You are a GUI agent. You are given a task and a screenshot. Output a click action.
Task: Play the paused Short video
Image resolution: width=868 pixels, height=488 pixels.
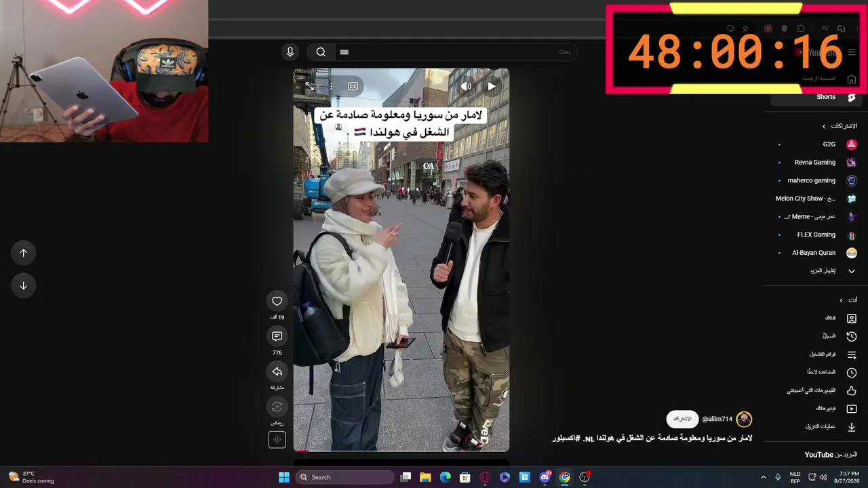tap(492, 86)
